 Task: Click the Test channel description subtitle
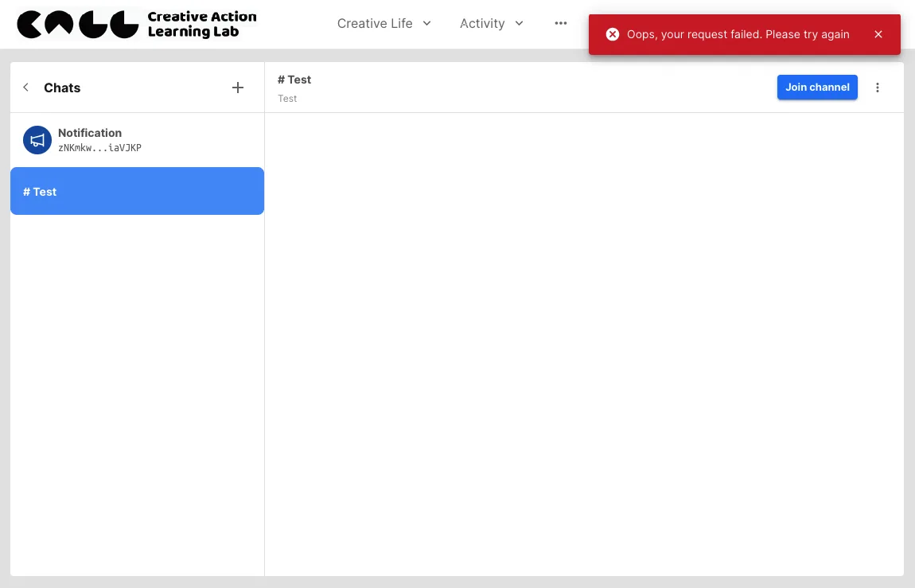pyautogui.click(x=287, y=99)
